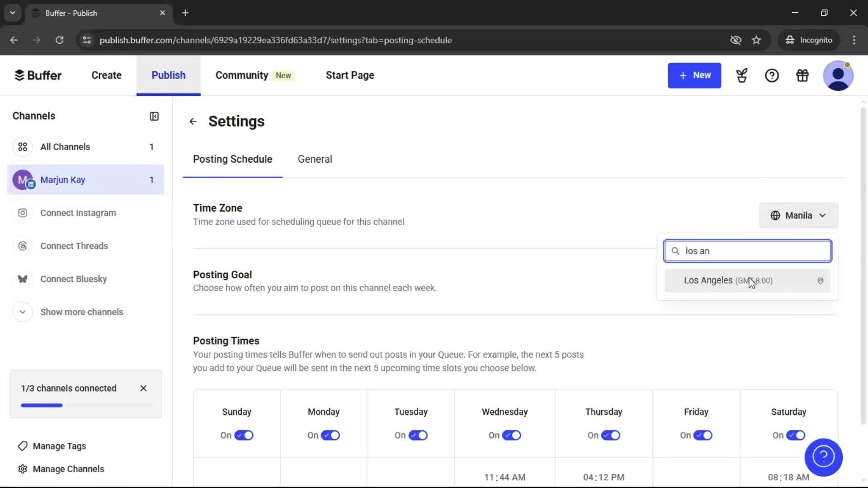
Task: Select the Connect Instagram icon
Action: [23, 213]
